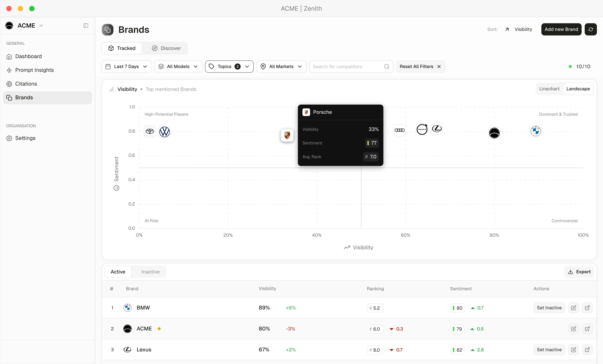The width and height of the screenshot is (603, 364).
Task: Select the Landscape chart view
Action: (x=578, y=89)
